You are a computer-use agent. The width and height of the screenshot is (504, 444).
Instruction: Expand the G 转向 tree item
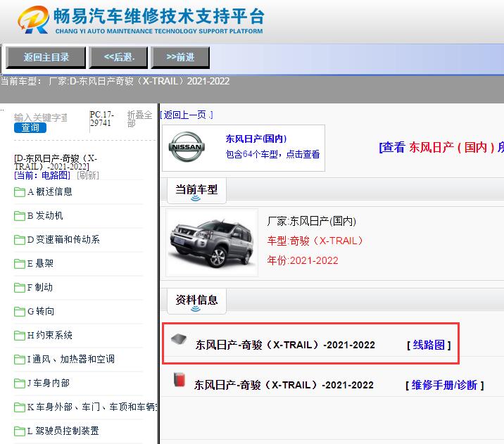[x=41, y=311]
